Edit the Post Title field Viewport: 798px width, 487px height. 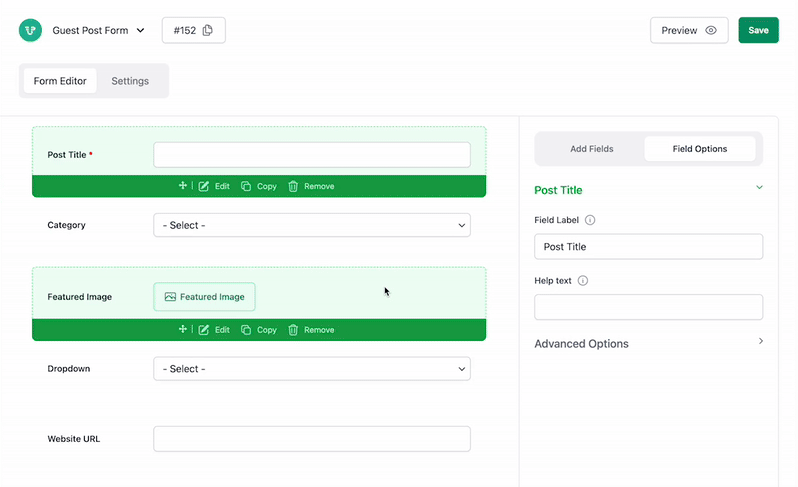(x=214, y=186)
